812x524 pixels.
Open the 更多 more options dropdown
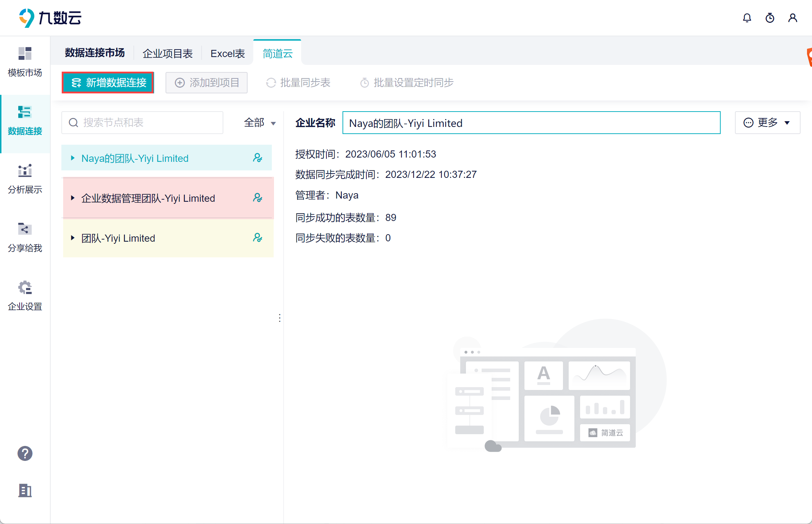767,123
